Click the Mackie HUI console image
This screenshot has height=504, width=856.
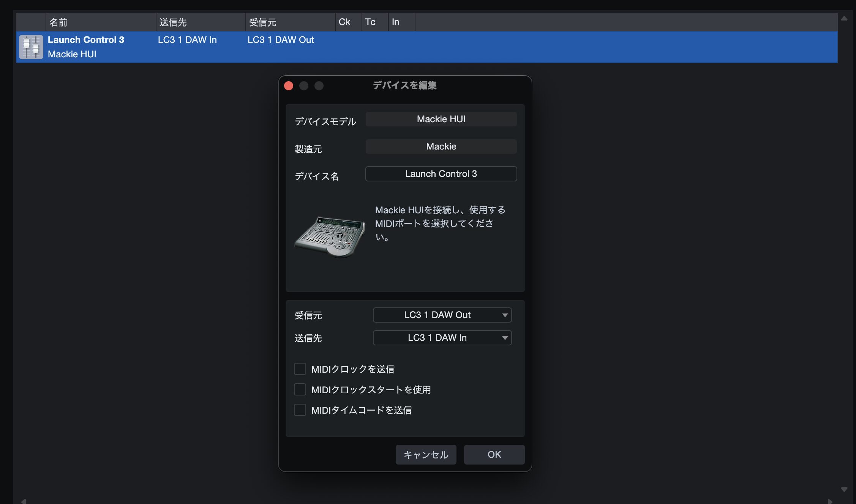tap(330, 236)
